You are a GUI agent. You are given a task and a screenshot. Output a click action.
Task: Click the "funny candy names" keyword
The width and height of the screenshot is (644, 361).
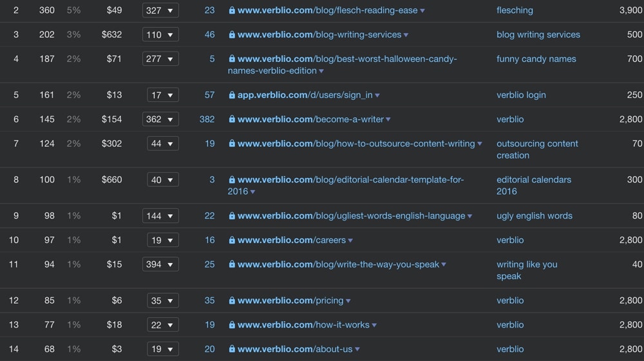(536, 59)
